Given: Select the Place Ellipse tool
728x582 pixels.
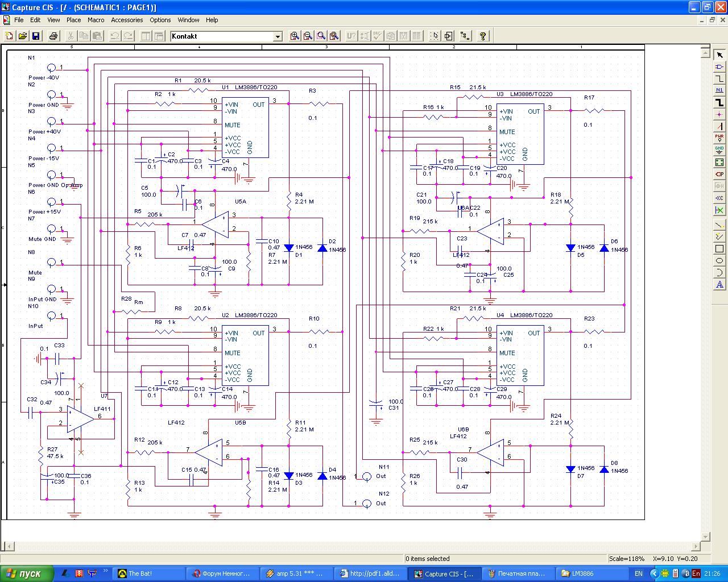Looking at the screenshot, I should [719, 261].
